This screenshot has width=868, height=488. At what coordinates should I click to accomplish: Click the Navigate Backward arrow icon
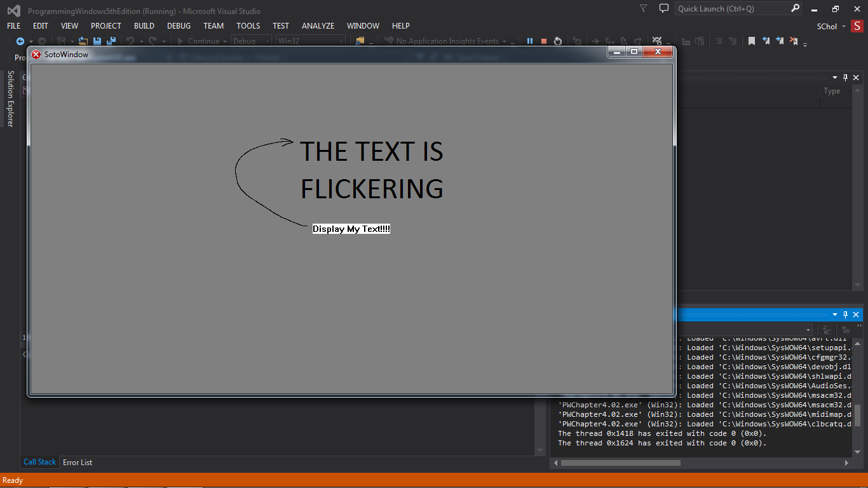coord(20,41)
